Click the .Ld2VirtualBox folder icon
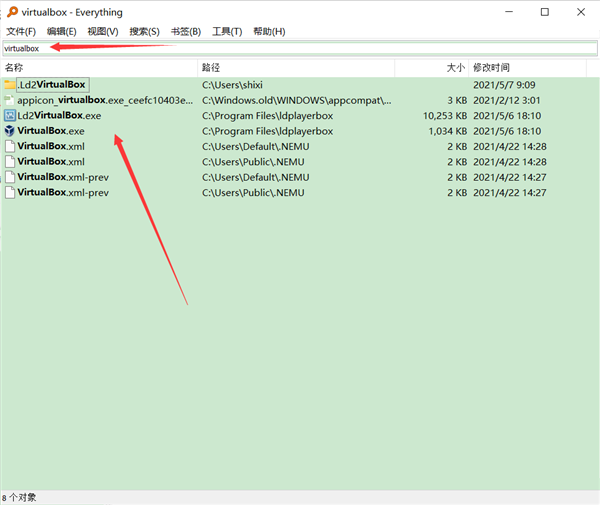This screenshot has height=505, width=600. pyautogui.click(x=10, y=85)
